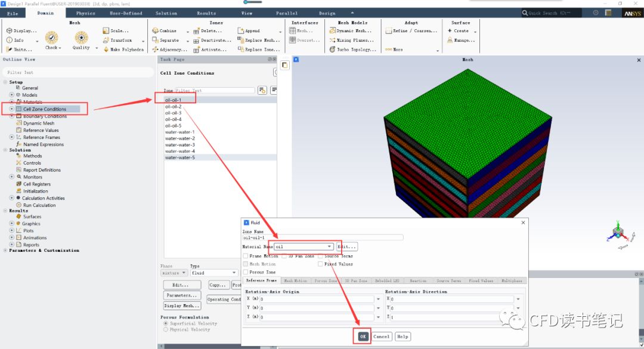This screenshot has width=644, height=349.
Task: Click Make Polyhedra in the ribbon
Action: 123,50
